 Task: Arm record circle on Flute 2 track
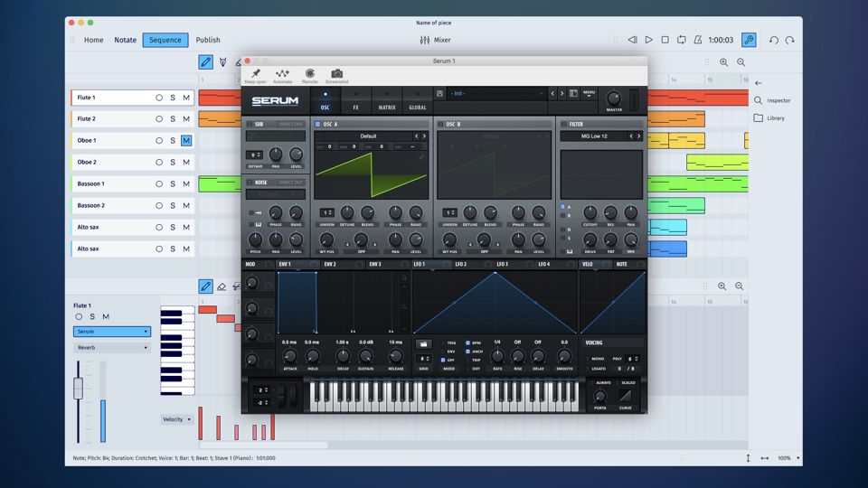coord(159,119)
